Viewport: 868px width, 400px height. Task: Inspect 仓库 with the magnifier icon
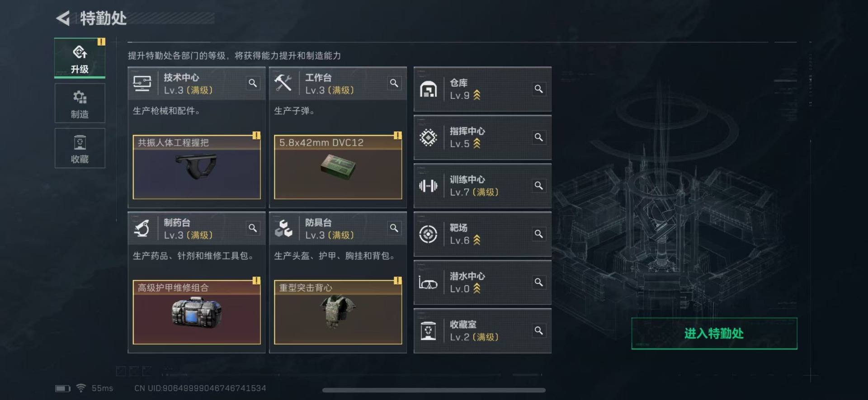point(539,89)
